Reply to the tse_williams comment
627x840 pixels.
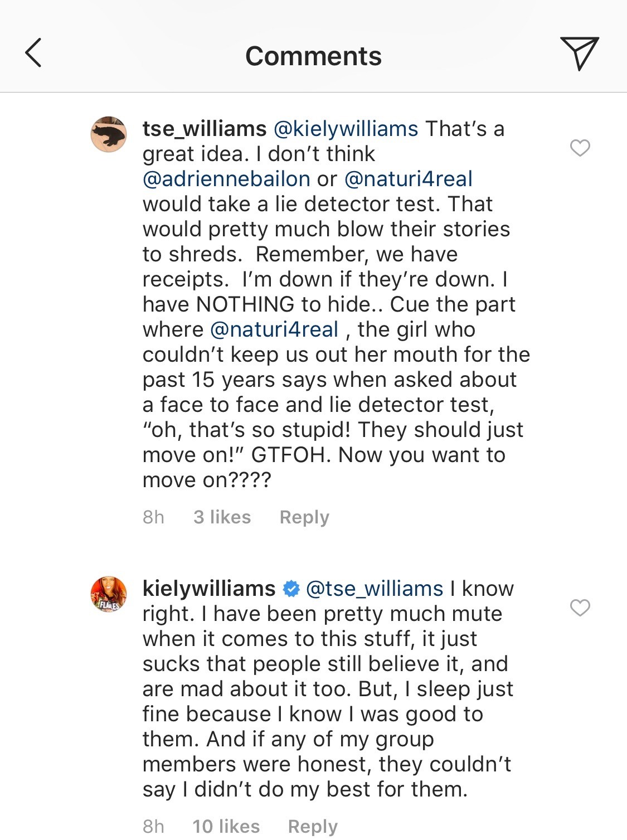(x=304, y=517)
